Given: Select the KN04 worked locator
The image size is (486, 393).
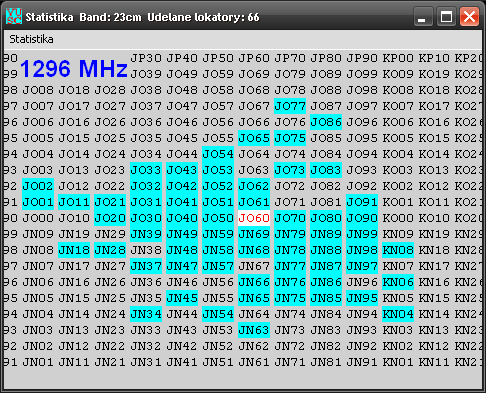Looking at the screenshot, I should (398, 314).
